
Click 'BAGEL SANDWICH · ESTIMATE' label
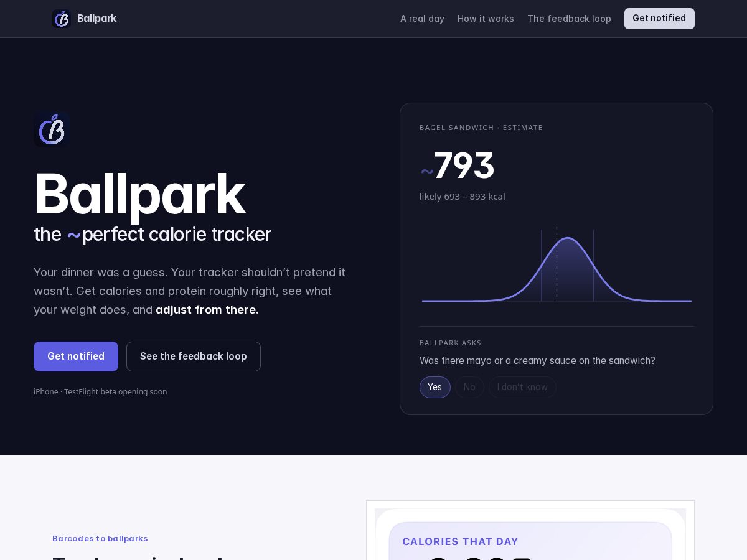[x=481, y=128]
